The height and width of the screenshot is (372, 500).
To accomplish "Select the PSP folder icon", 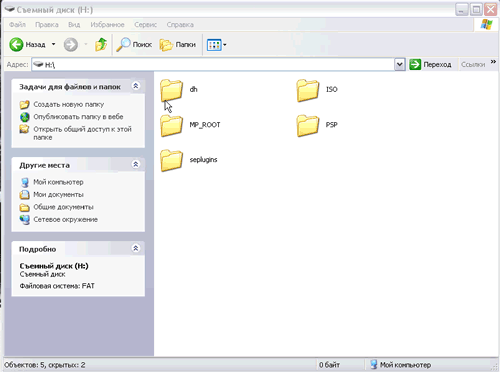I will click(308, 126).
